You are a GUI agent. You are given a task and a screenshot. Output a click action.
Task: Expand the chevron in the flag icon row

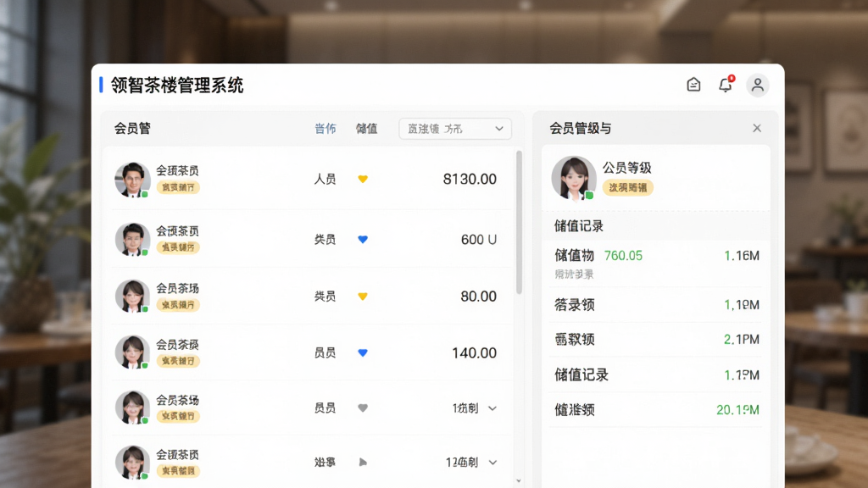pos(492,462)
